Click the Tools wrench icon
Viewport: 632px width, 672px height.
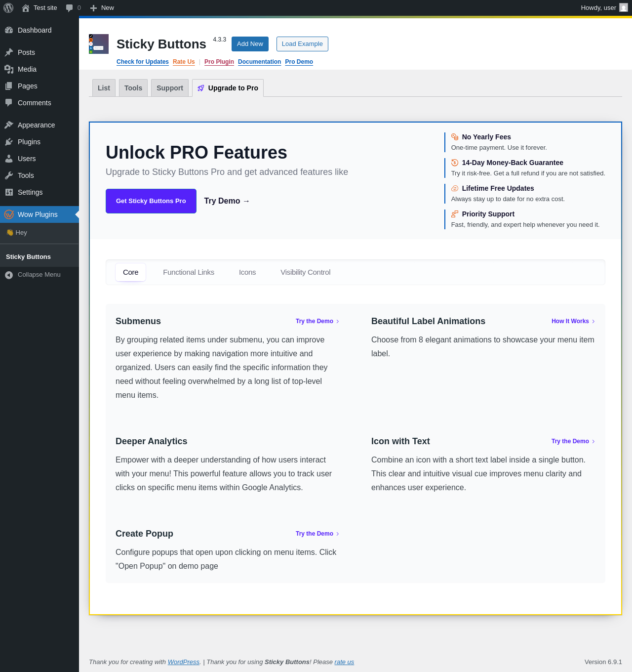click(x=9, y=175)
